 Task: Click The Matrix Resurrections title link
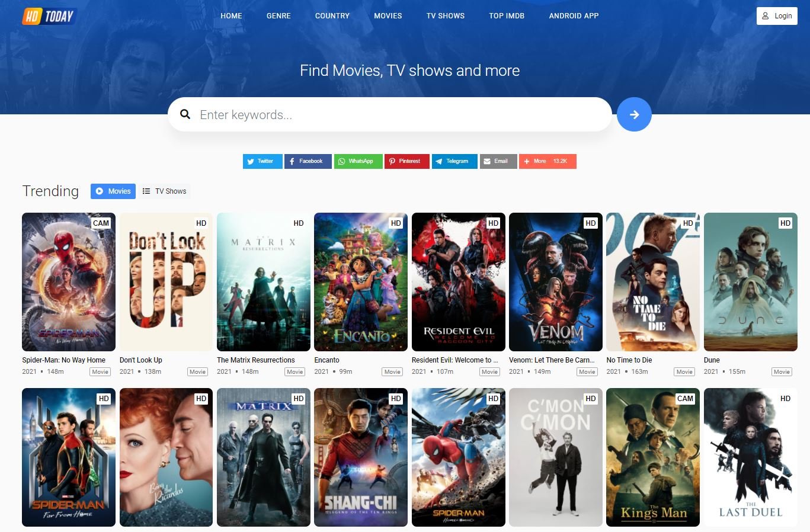pyautogui.click(x=256, y=360)
